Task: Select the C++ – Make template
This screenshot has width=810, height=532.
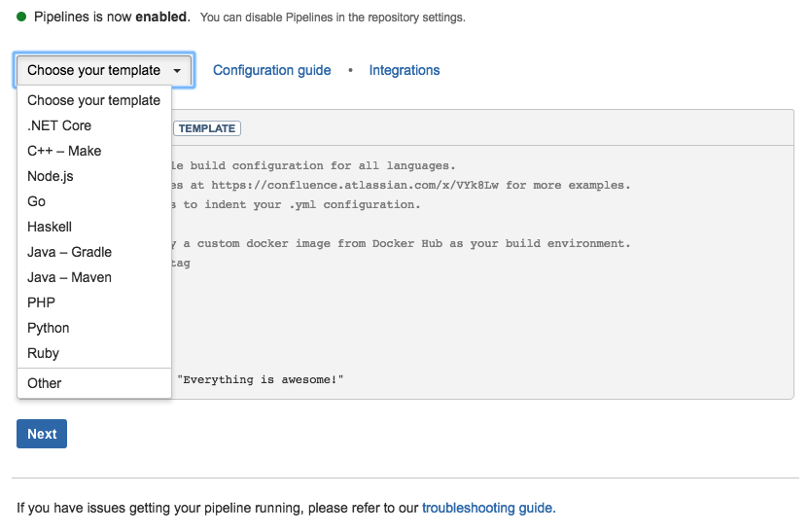Action: click(94, 151)
